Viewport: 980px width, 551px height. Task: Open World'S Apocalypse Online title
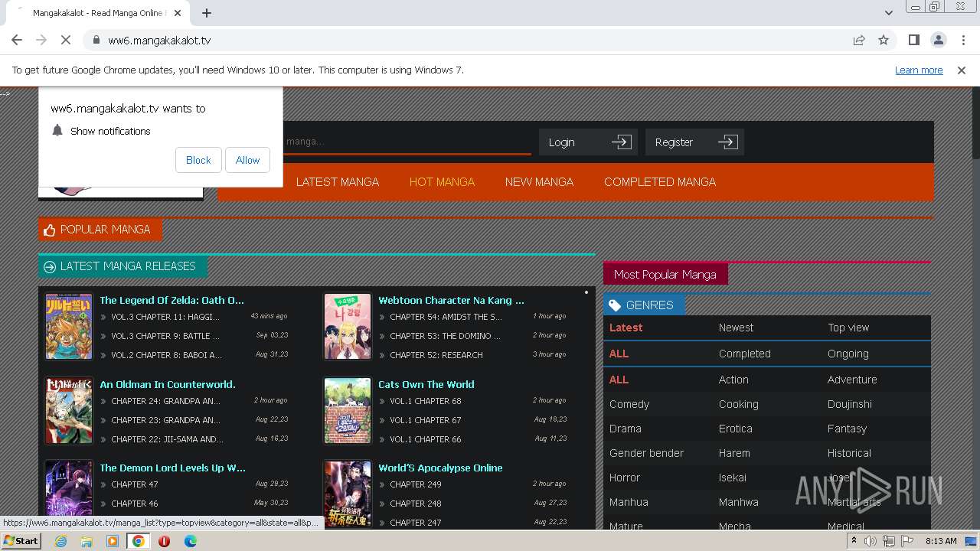pos(440,468)
